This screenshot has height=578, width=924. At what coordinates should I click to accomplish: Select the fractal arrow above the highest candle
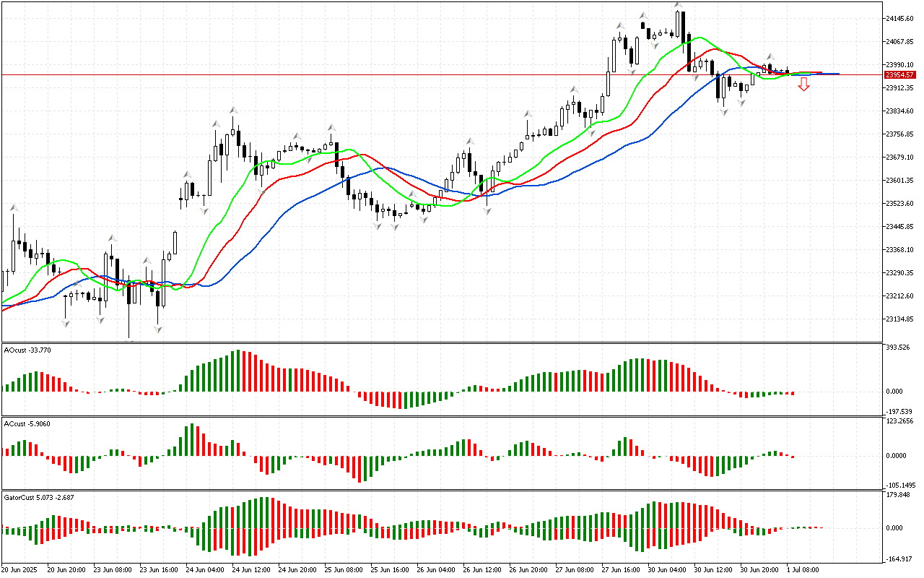(677, 5)
